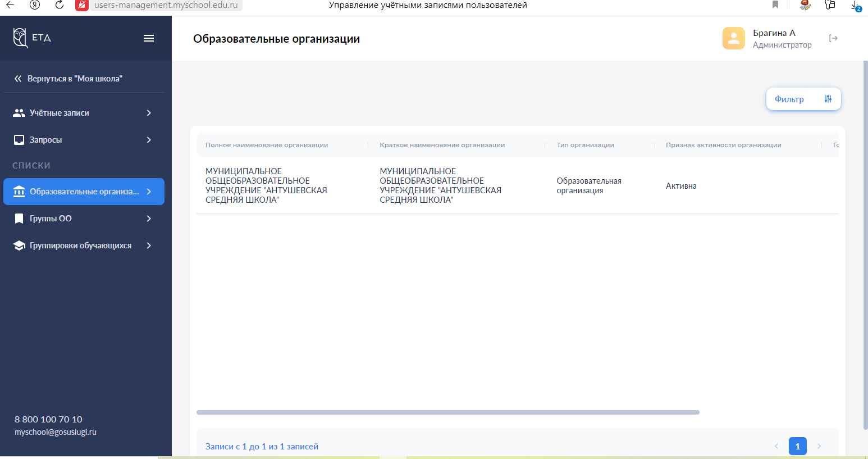Reload the page in browser
The image size is (868, 459).
(60, 5)
